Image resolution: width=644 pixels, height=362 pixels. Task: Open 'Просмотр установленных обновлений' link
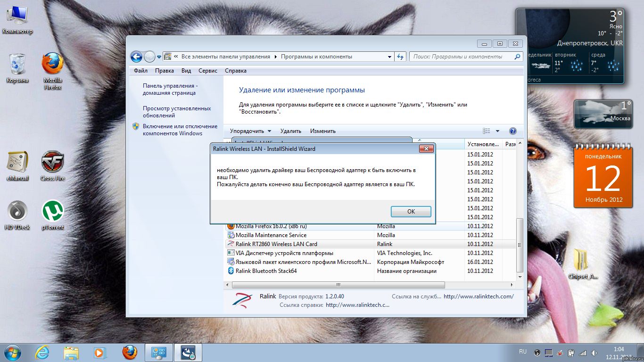[177, 112]
